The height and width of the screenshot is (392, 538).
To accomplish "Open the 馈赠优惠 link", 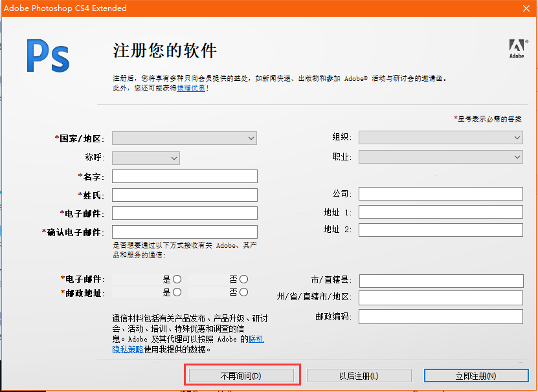I will pos(191,88).
